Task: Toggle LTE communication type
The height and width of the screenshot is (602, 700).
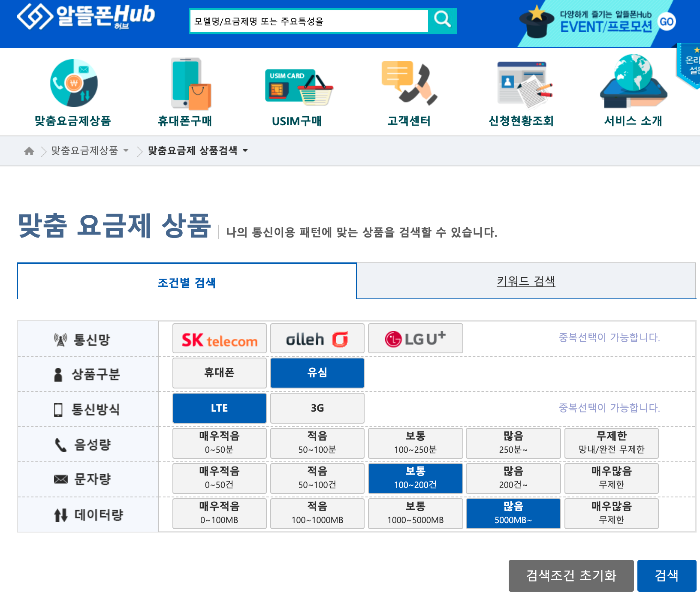Action: pyautogui.click(x=220, y=408)
